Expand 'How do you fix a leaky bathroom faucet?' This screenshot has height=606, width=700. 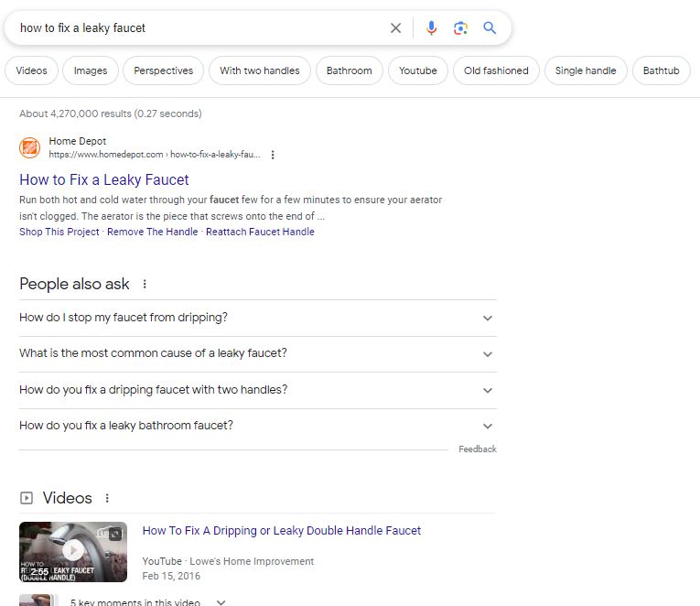[258, 426]
